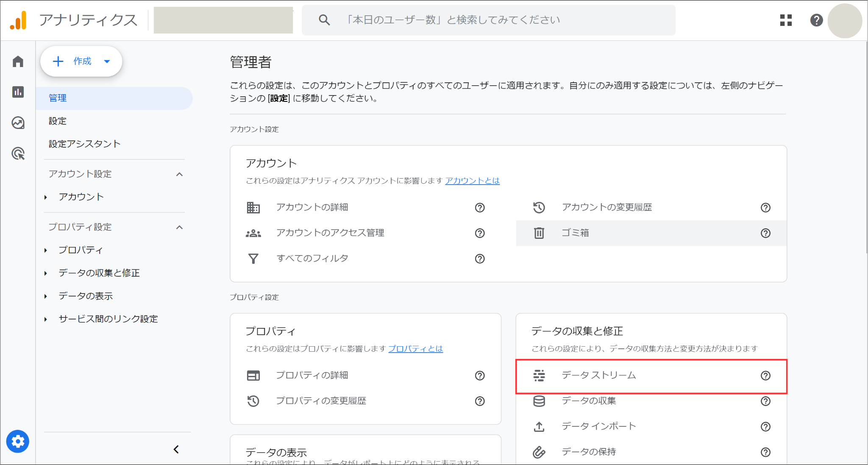Click the Analytics logo icon

(x=18, y=20)
